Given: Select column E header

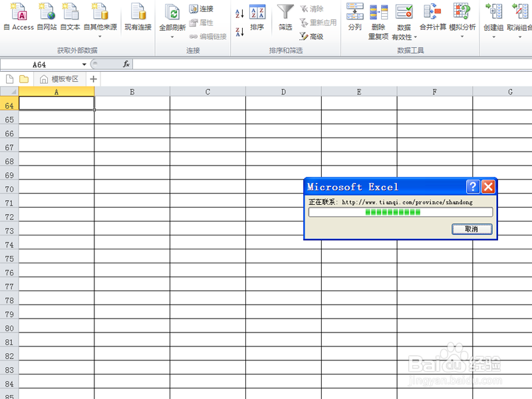Looking at the screenshot, I should tap(359, 92).
